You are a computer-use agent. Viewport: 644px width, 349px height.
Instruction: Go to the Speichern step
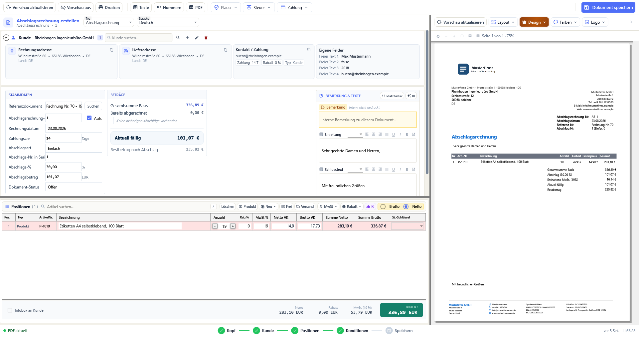pyautogui.click(x=399, y=330)
